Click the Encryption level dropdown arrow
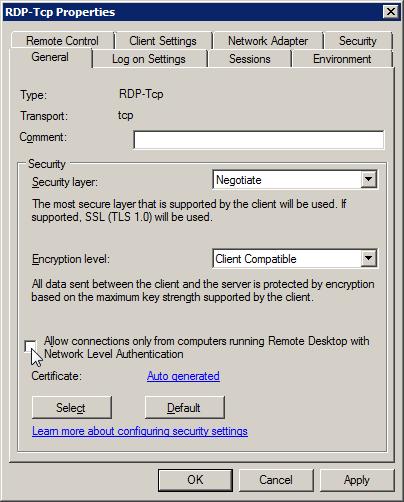Screen dimensions: 404x502 (368, 258)
